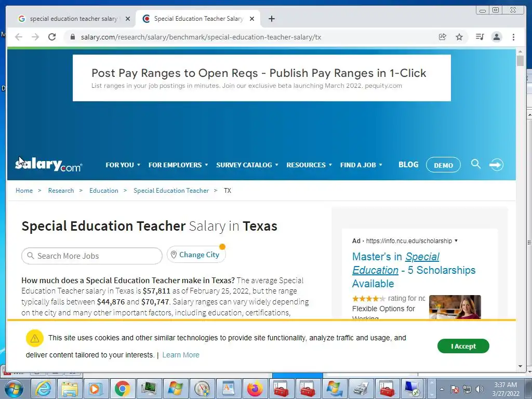Open the gauge performance taskbar icon
Viewport: 532px width, 399px height.
(x=202, y=389)
